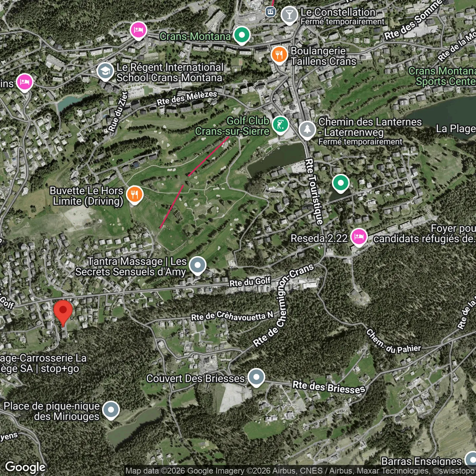
Task: Open Le Régent International School marker
Action: click(x=105, y=72)
